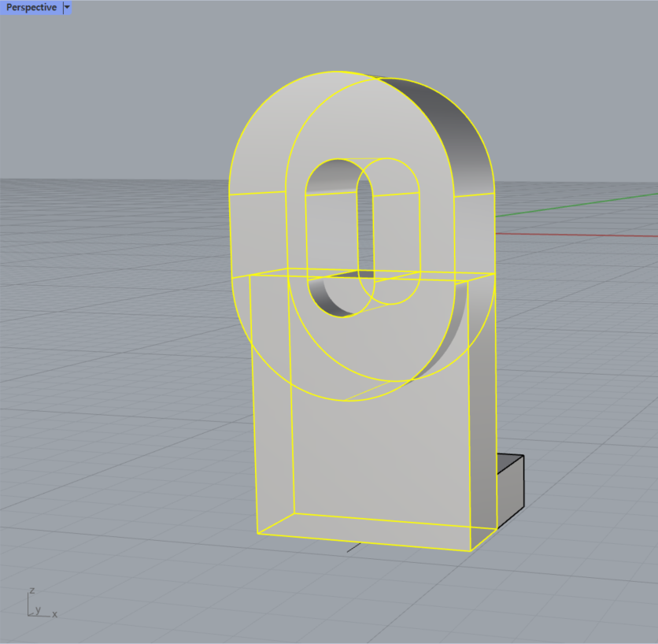Click the world axes icon in the corner
658x644 pixels.
coord(42,603)
